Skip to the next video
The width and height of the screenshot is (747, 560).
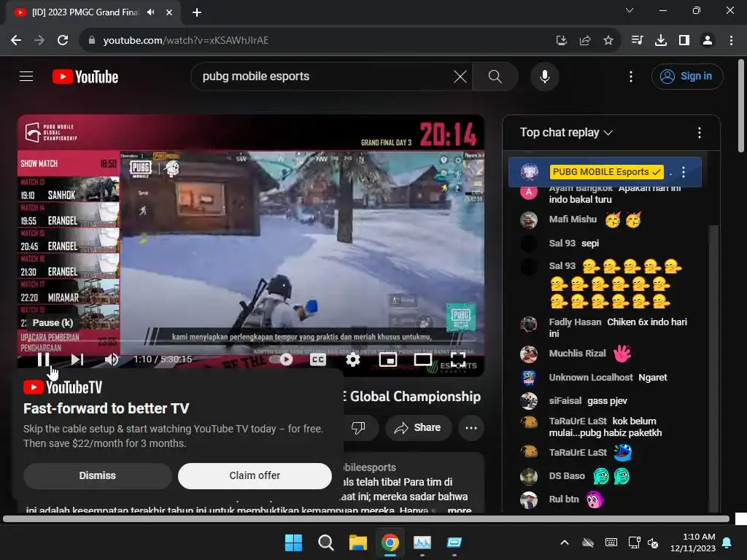77,359
